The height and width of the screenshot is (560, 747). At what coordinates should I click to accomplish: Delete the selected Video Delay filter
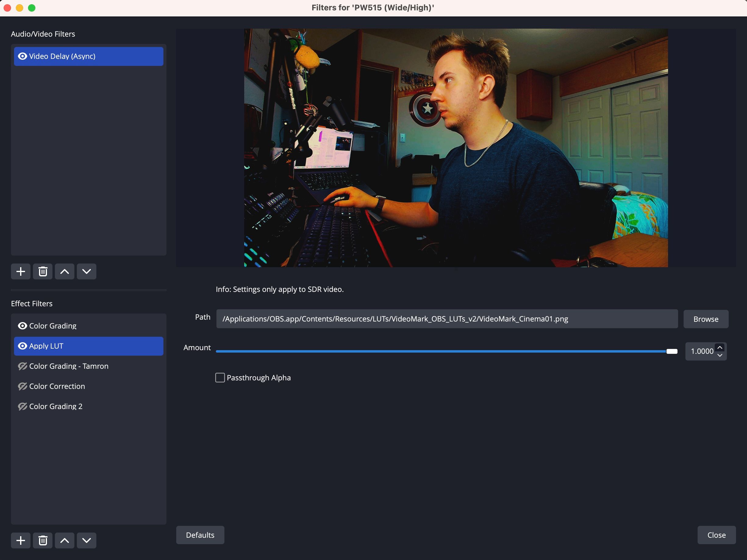(x=43, y=271)
